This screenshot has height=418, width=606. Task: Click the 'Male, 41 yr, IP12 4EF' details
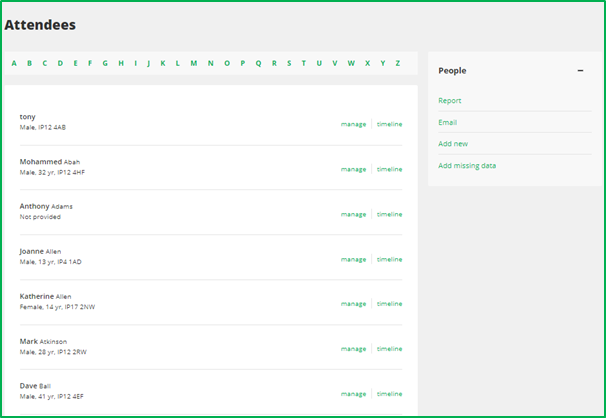51,396
